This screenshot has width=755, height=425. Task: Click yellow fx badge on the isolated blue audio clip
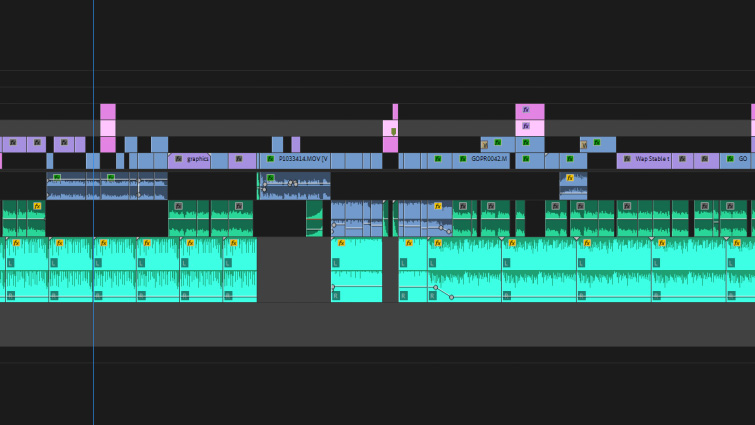tap(570, 178)
